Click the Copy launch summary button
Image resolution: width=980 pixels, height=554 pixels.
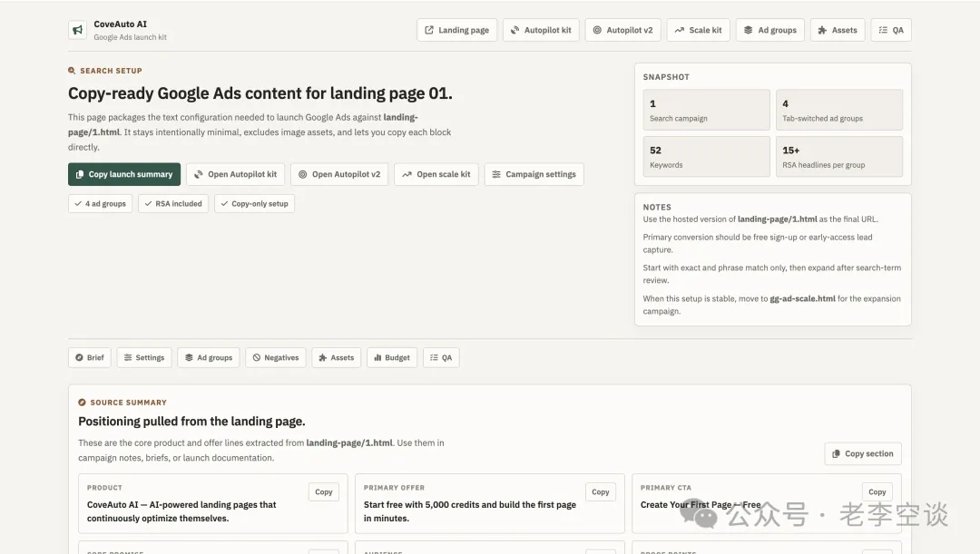pos(124,174)
